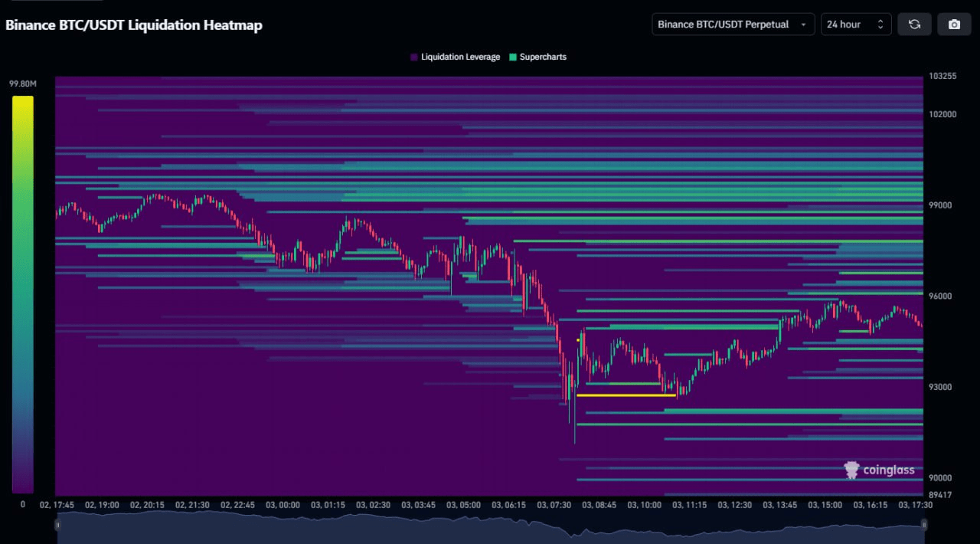Click the camera screenshot icon button
The image size is (980, 544).
pyautogui.click(x=955, y=25)
